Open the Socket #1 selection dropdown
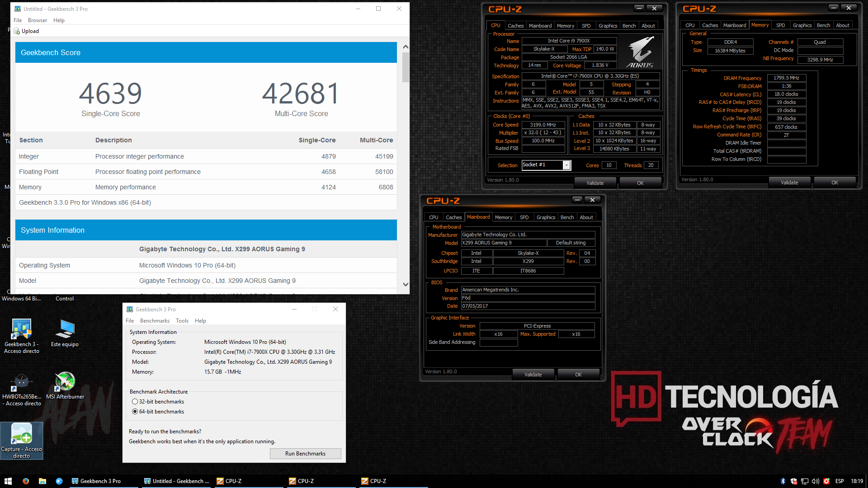Viewport: 868px width, 488px height. click(x=566, y=165)
